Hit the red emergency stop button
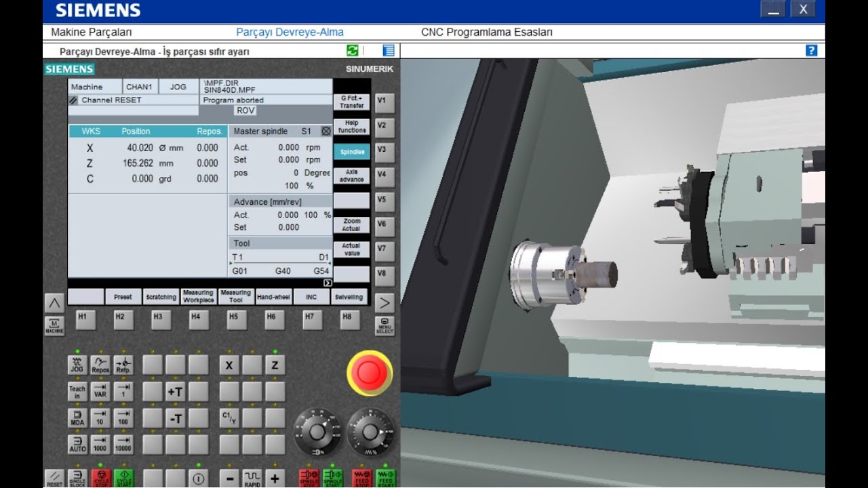 [x=370, y=373]
